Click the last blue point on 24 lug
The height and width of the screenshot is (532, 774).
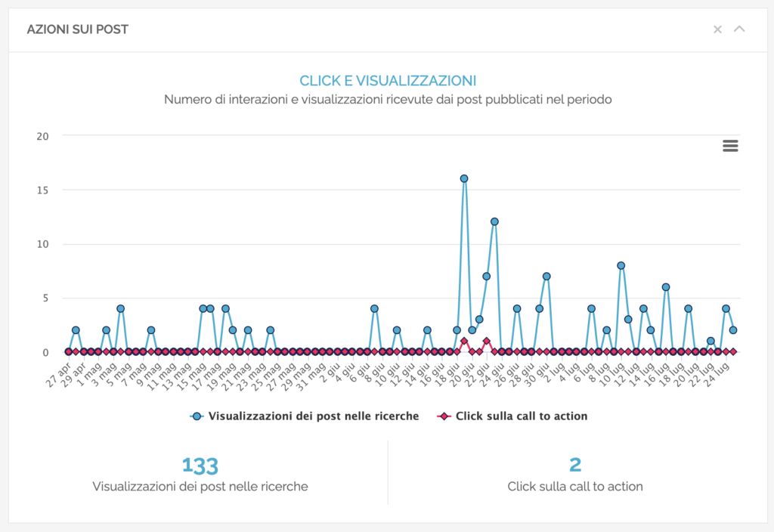(x=733, y=330)
